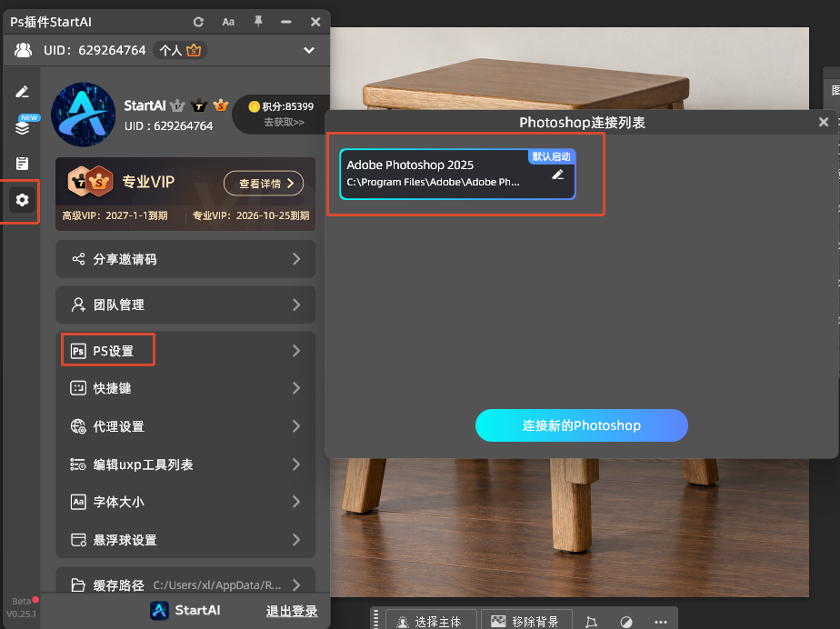Click the mask circle icon in the bottom toolbar
The width and height of the screenshot is (840, 629).
tap(625, 622)
